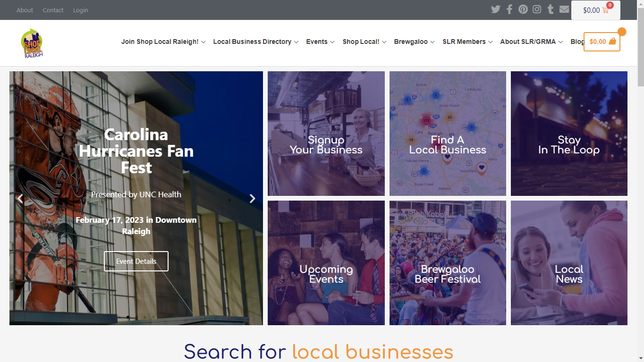Open the Login link
Screen dimensions: 644x362
(80, 10)
